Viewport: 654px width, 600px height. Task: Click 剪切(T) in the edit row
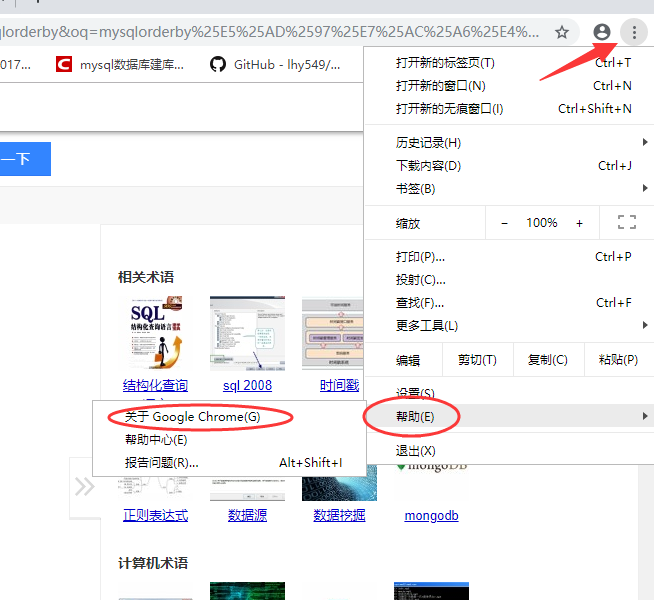tap(477, 360)
